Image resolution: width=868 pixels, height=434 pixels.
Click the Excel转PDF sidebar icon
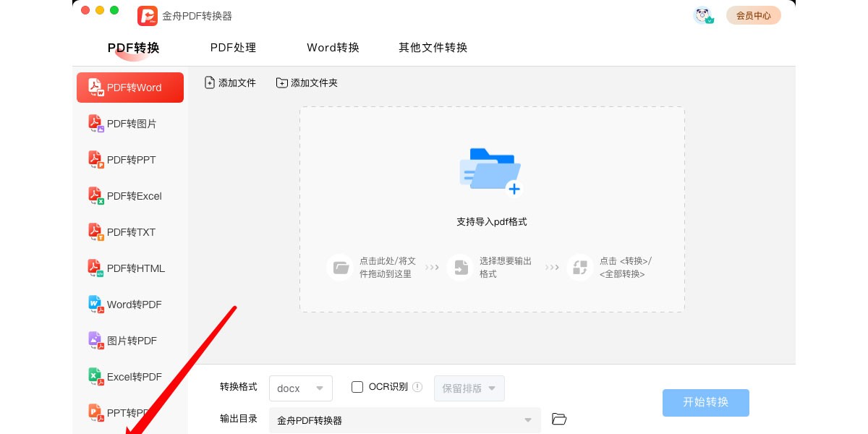click(x=96, y=377)
